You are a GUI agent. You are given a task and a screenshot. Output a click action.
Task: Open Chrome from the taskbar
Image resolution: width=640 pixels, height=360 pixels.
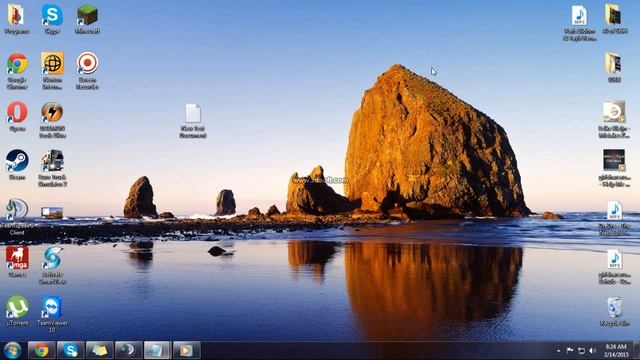41,350
